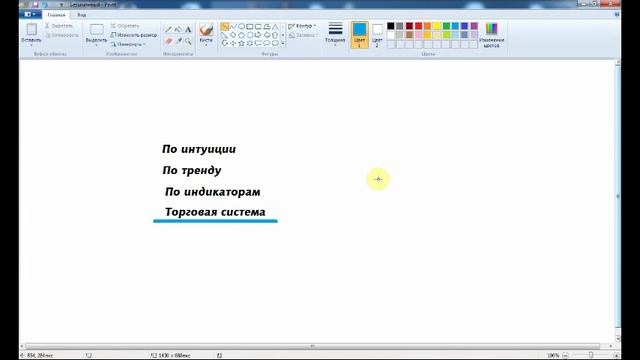Select the Right arrow shape
The image size is (640, 360).
pos(258,35)
